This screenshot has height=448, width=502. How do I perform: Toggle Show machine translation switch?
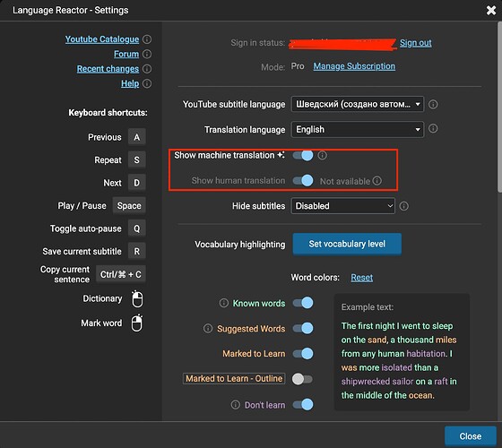[x=303, y=156]
